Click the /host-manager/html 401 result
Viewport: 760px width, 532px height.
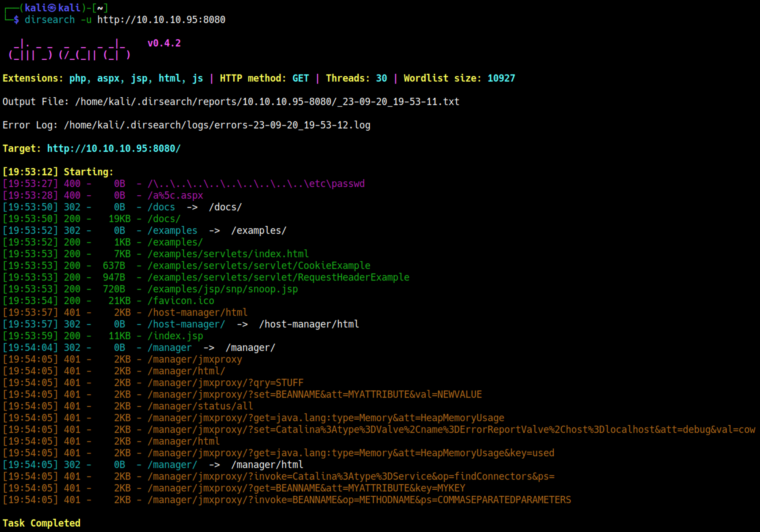pyautogui.click(x=198, y=313)
